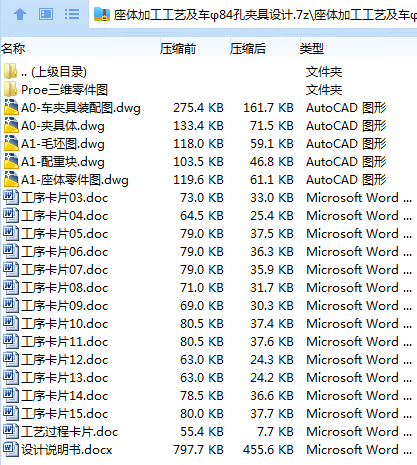Select the Proe三维零件图 folder name

pos(64,90)
